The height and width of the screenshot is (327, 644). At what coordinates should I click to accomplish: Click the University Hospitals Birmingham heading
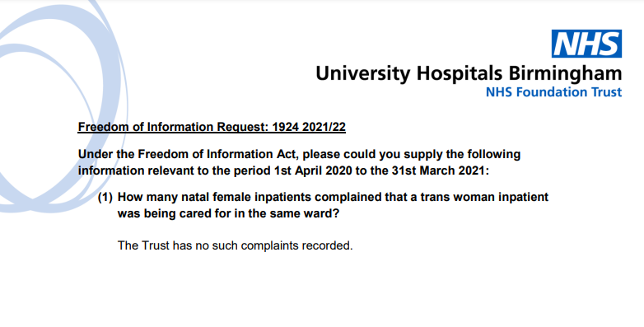click(x=469, y=74)
